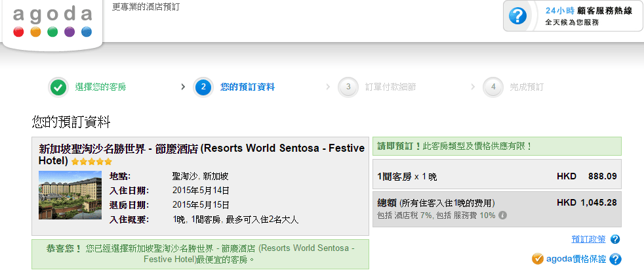Click the green checkmark step one icon
644x272 pixels.
click(58, 87)
